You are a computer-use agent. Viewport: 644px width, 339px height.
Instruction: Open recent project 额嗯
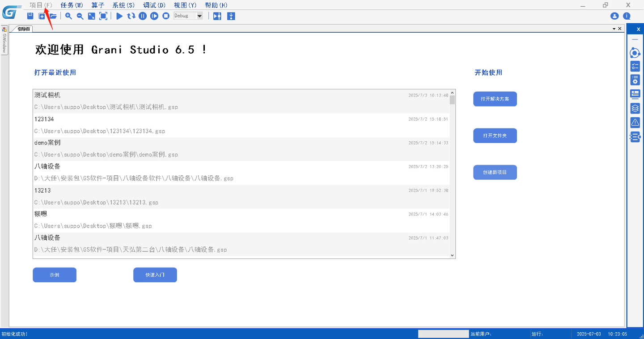click(241, 220)
